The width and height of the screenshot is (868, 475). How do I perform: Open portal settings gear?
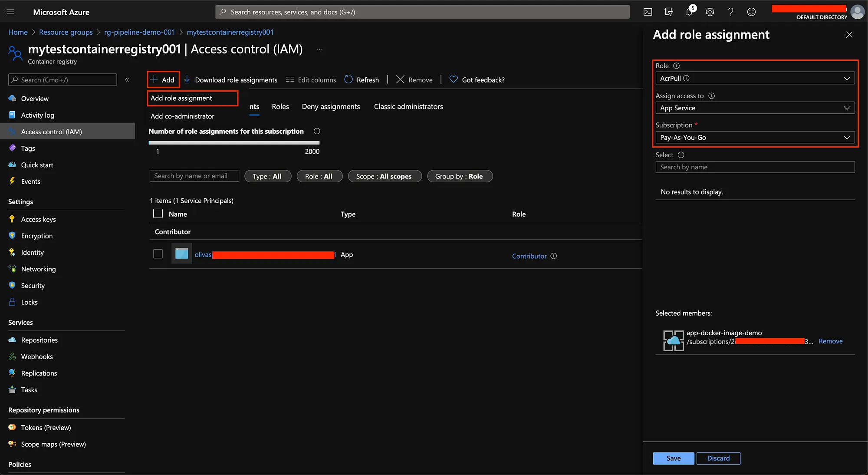tap(710, 12)
